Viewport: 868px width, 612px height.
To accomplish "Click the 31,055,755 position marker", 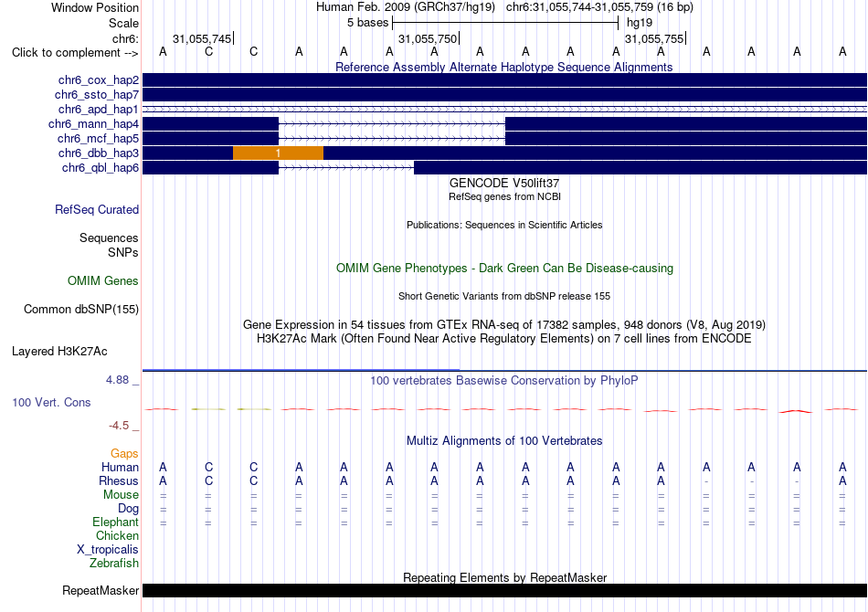I will [655, 38].
